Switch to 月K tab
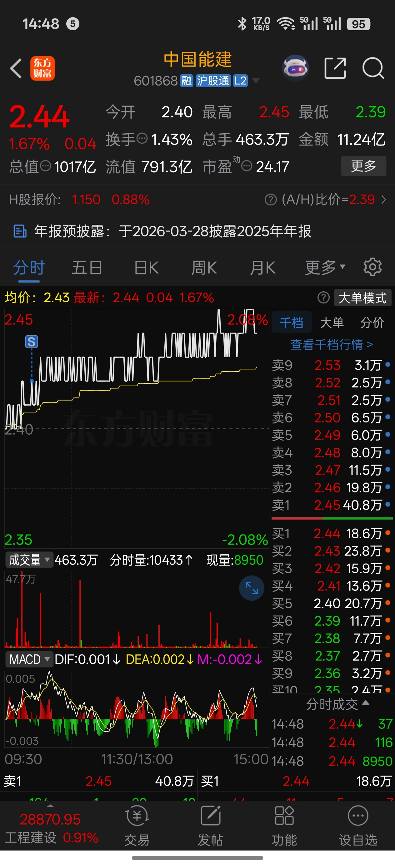 tap(263, 268)
